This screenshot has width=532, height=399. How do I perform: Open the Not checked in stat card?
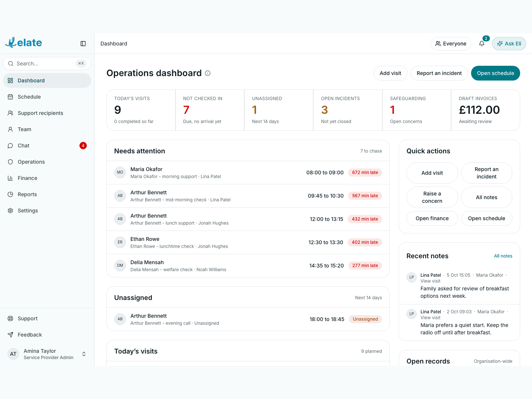click(210, 110)
